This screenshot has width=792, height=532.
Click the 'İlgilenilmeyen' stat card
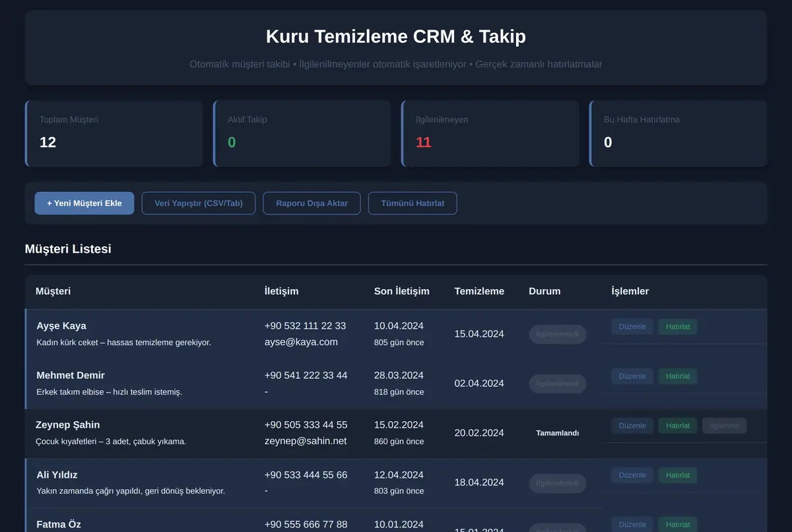(490, 133)
